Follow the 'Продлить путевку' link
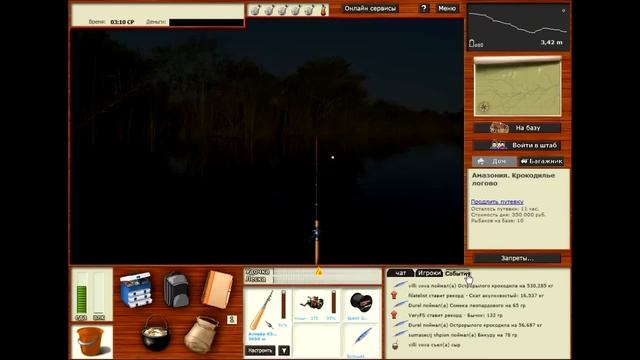 tap(497, 202)
